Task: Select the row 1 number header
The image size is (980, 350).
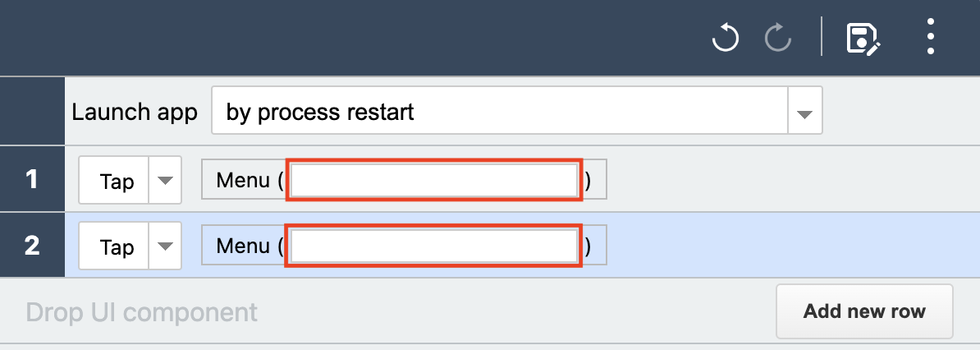Action: click(32, 179)
